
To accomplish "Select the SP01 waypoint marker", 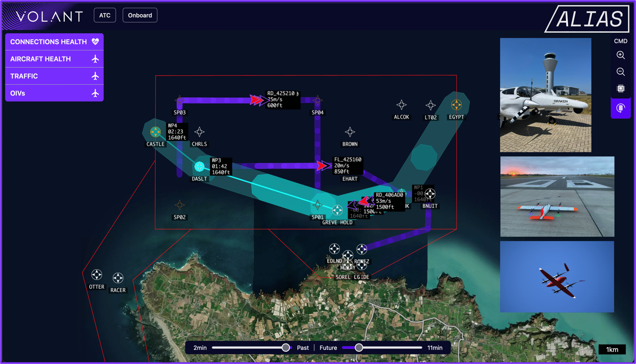I will click(x=317, y=205).
